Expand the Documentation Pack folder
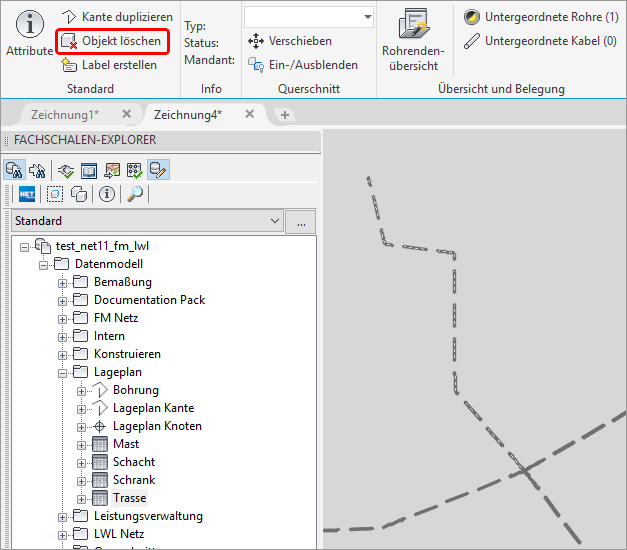The height and width of the screenshot is (550, 627). pyautogui.click(x=62, y=301)
